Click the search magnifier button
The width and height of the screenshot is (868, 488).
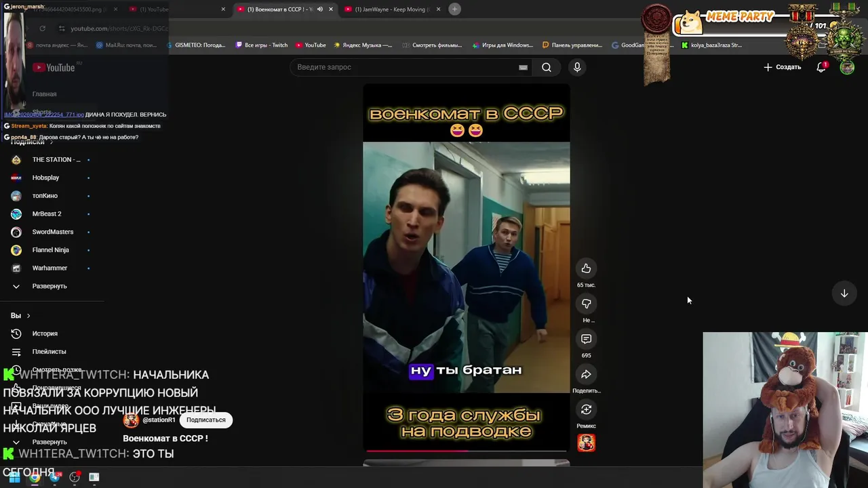[546, 67]
